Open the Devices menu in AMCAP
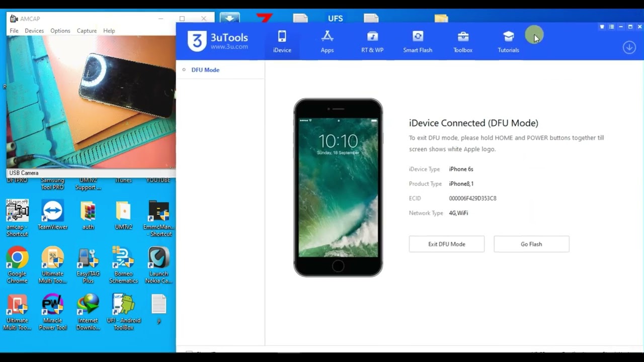This screenshot has width=644, height=362. (x=34, y=31)
